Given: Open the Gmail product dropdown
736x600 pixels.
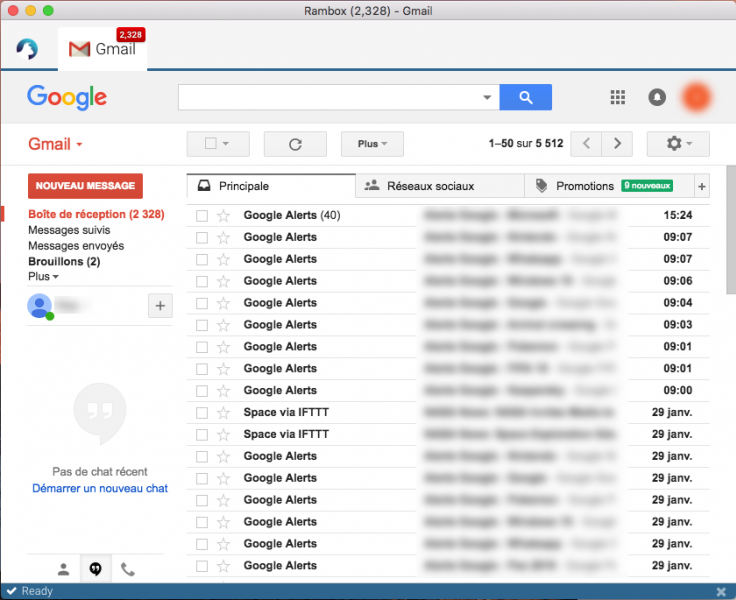Looking at the screenshot, I should click(x=55, y=144).
